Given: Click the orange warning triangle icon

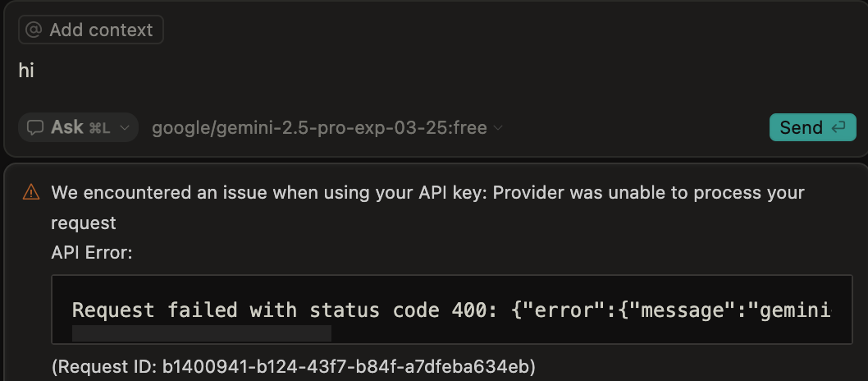Looking at the screenshot, I should click(31, 192).
